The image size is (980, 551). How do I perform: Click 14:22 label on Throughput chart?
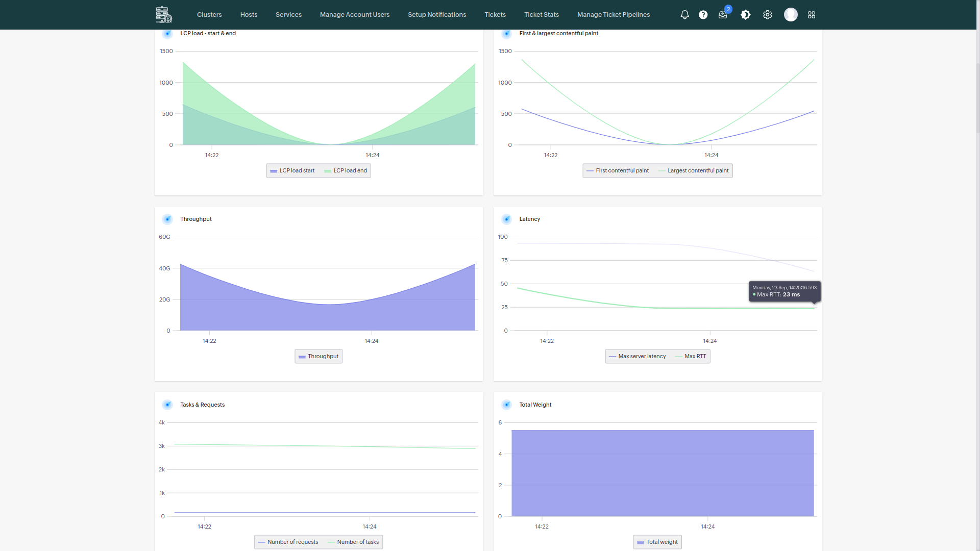[209, 341]
